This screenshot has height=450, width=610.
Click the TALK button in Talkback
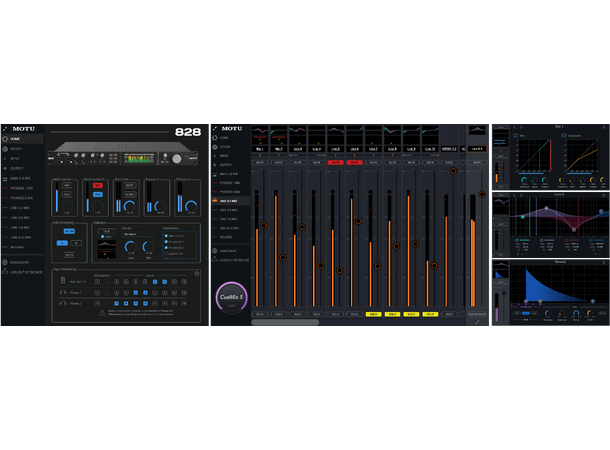pyautogui.click(x=106, y=231)
